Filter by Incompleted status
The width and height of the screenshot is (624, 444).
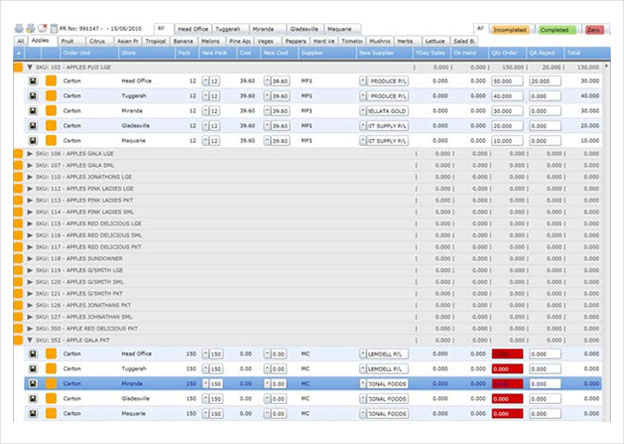(509, 30)
